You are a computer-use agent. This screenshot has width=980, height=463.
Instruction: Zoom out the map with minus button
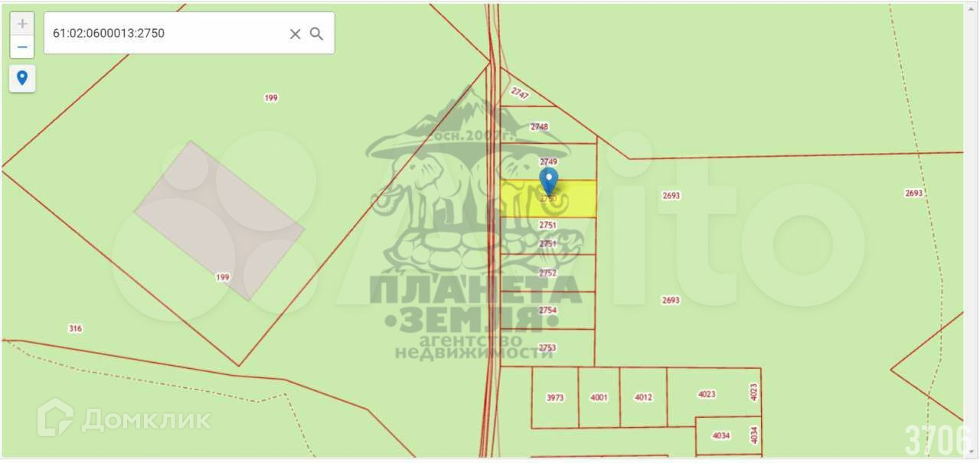[x=22, y=47]
